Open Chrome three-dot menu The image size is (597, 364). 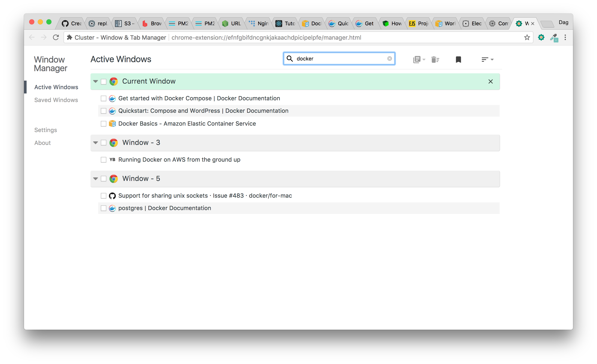[x=565, y=38]
